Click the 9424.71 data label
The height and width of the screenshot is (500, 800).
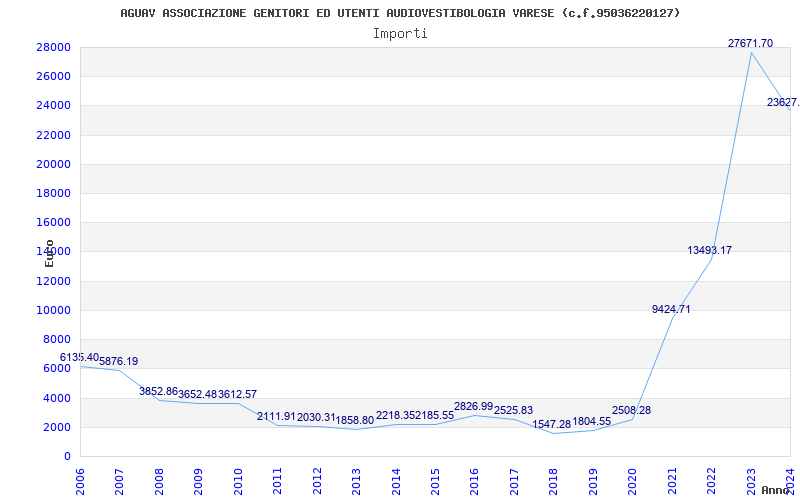[x=671, y=309]
